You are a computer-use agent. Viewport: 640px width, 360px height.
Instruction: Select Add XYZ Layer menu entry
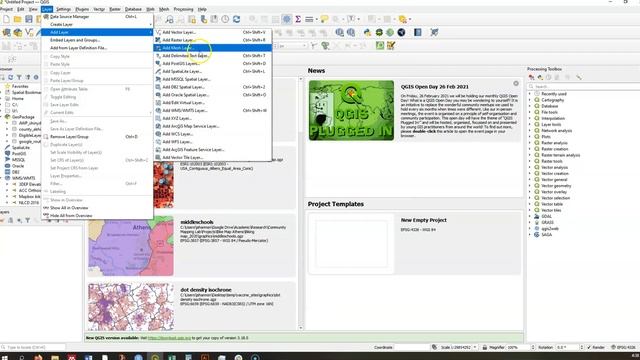(x=212, y=118)
